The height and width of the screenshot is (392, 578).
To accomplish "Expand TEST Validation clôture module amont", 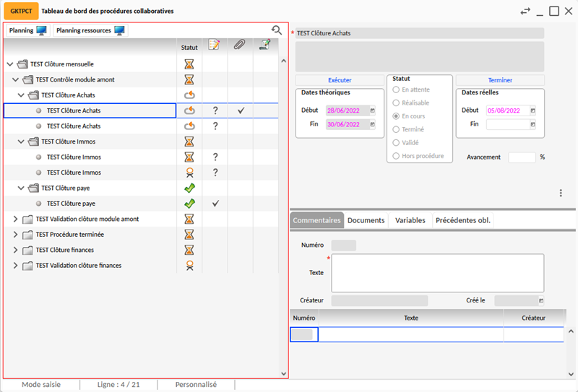I will (x=16, y=219).
